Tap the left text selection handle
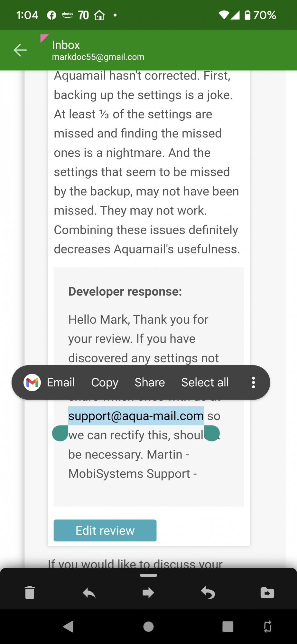This screenshot has width=297, height=644. pos(60,433)
